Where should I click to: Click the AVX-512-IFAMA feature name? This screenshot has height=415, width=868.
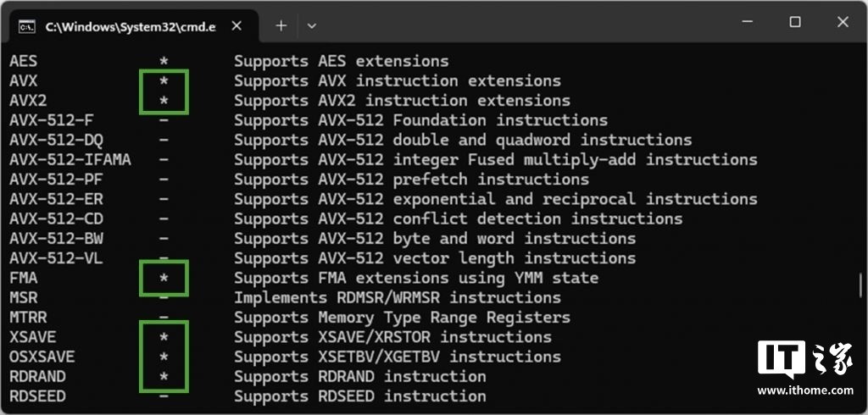click(70, 160)
